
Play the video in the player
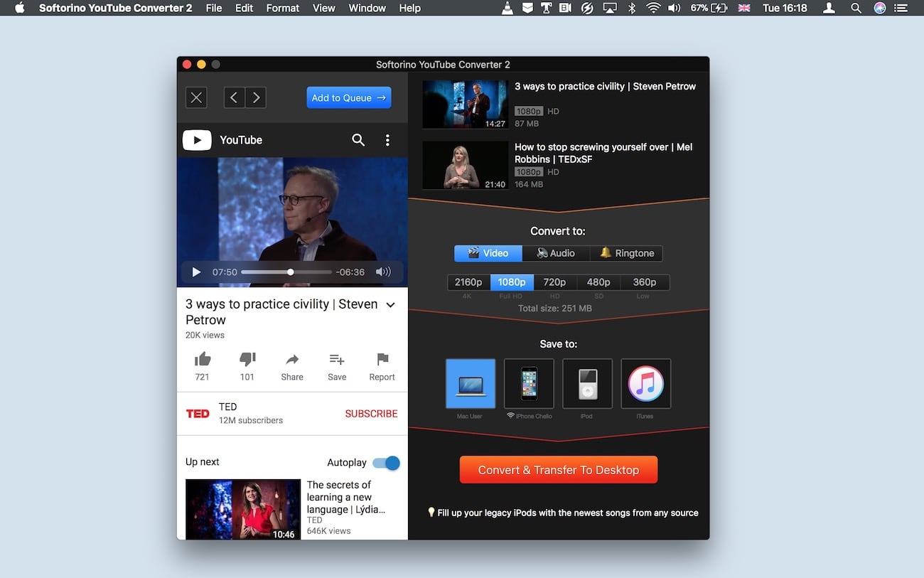coord(197,272)
